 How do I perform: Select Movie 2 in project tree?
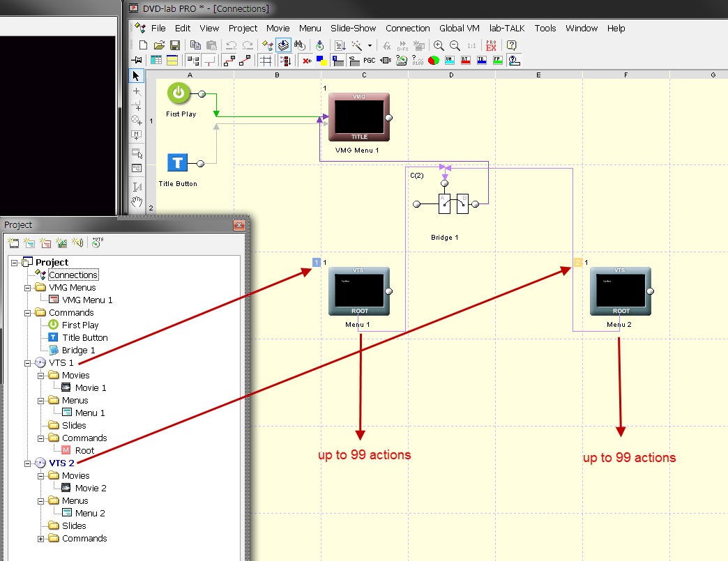pos(91,489)
